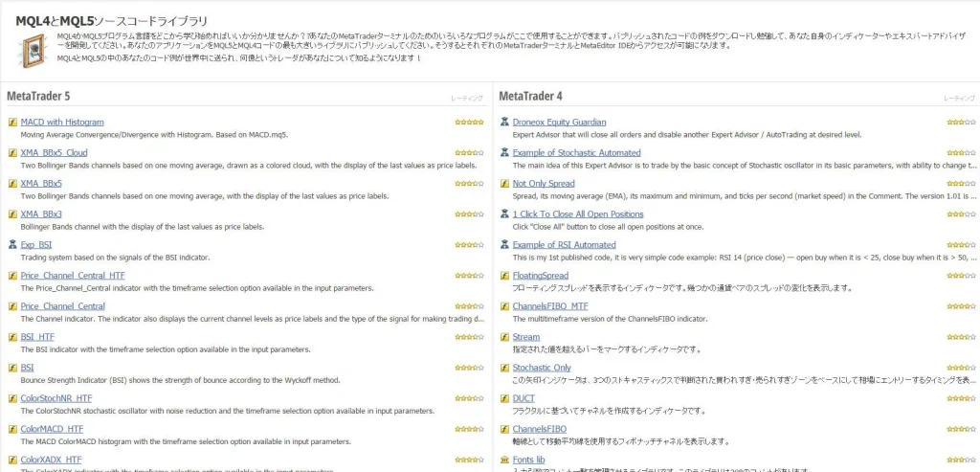This screenshot has width=980, height=472.
Task: Click the expert advisor icon beside Exp_BSI
Action: 12,245
